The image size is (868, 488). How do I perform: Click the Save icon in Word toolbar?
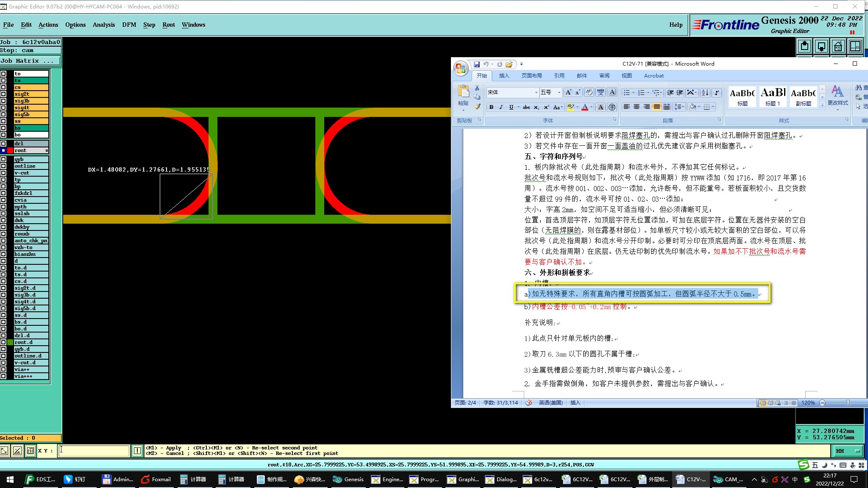click(x=477, y=64)
